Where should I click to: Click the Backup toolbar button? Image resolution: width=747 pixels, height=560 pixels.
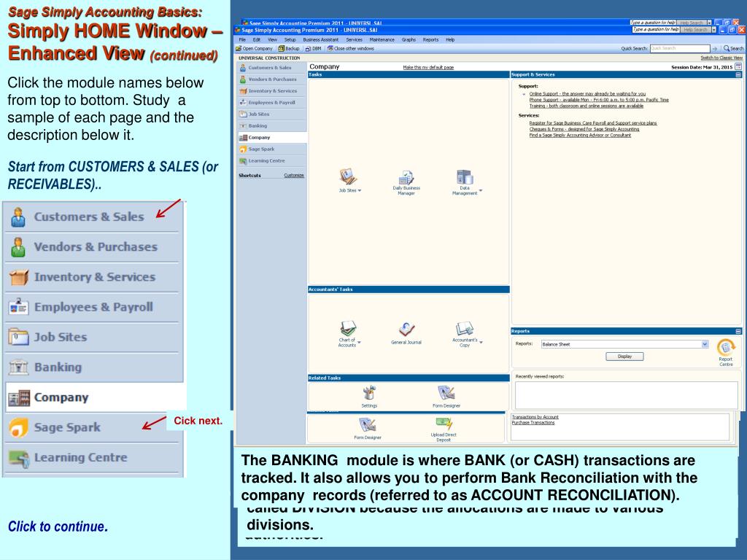point(289,49)
